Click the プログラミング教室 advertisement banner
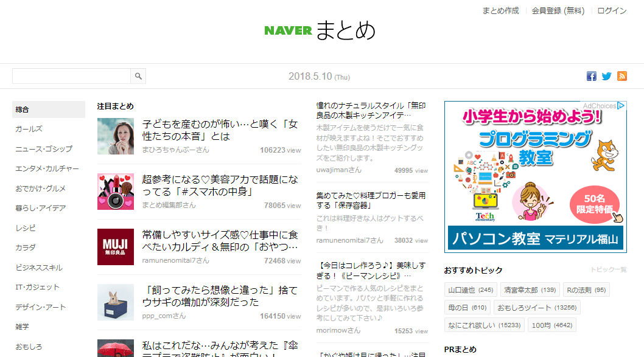Image resolution: width=644 pixels, height=357 pixels. (536, 177)
